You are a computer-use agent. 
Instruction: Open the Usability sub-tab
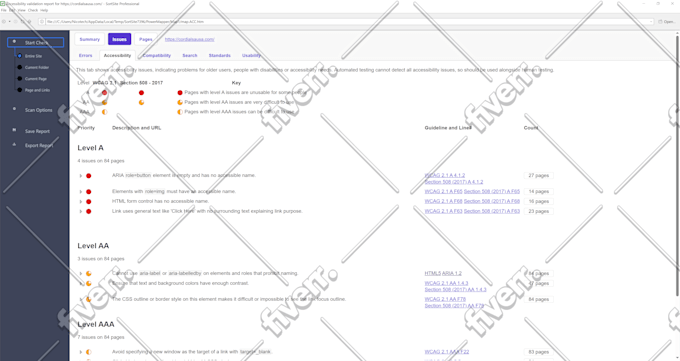(252, 56)
